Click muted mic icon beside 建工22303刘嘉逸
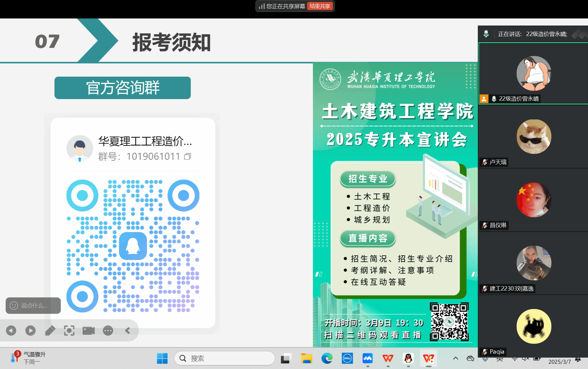This screenshot has width=588, height=369. click(x=485, y=289)
